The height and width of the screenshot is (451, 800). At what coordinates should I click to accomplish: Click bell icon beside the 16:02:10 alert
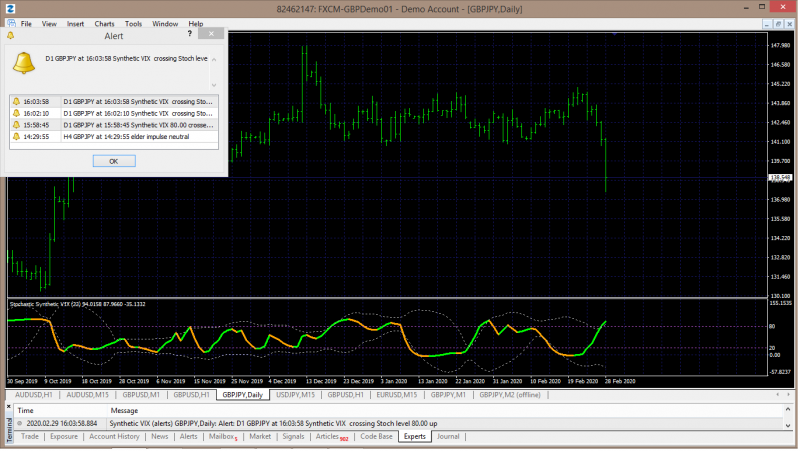[15, 113]
